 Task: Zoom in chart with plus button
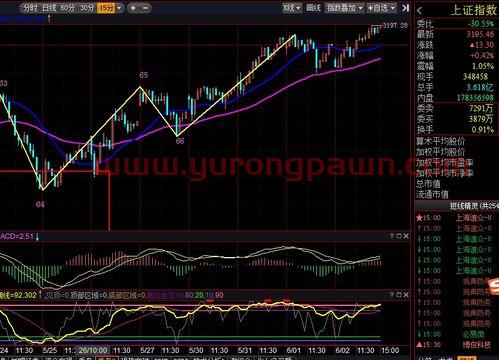(x=133, y=8)
